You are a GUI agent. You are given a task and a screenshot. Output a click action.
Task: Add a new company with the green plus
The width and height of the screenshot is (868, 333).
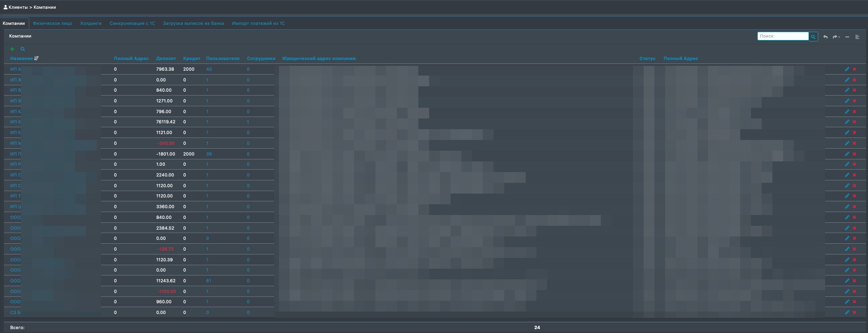(x=12, y=49)
